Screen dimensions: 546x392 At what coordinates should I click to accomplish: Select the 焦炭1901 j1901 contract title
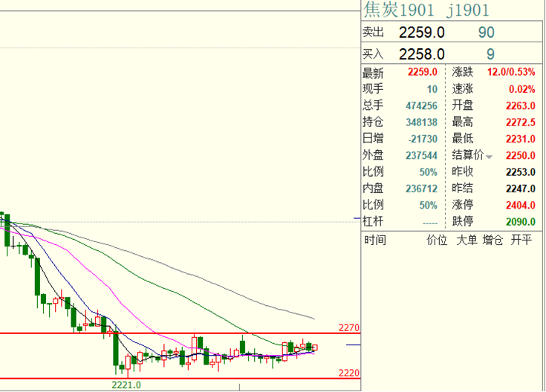(426, 10)
